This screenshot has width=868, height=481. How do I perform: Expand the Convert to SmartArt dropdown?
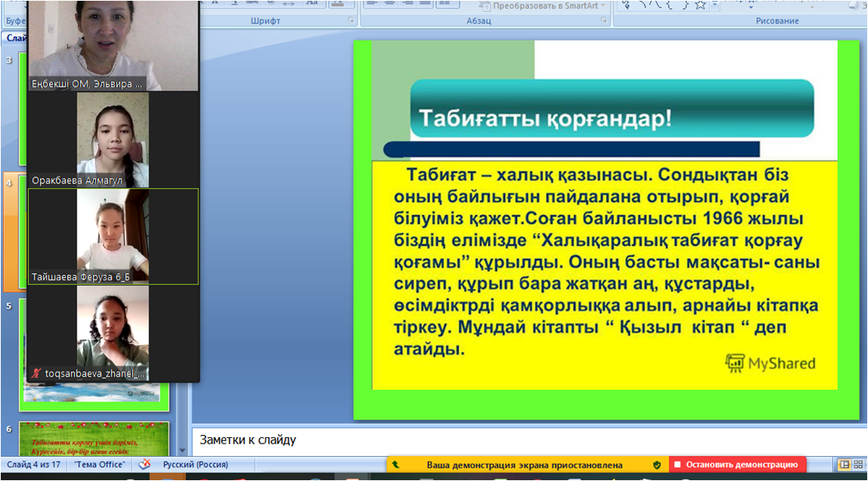tap(602, 5)
